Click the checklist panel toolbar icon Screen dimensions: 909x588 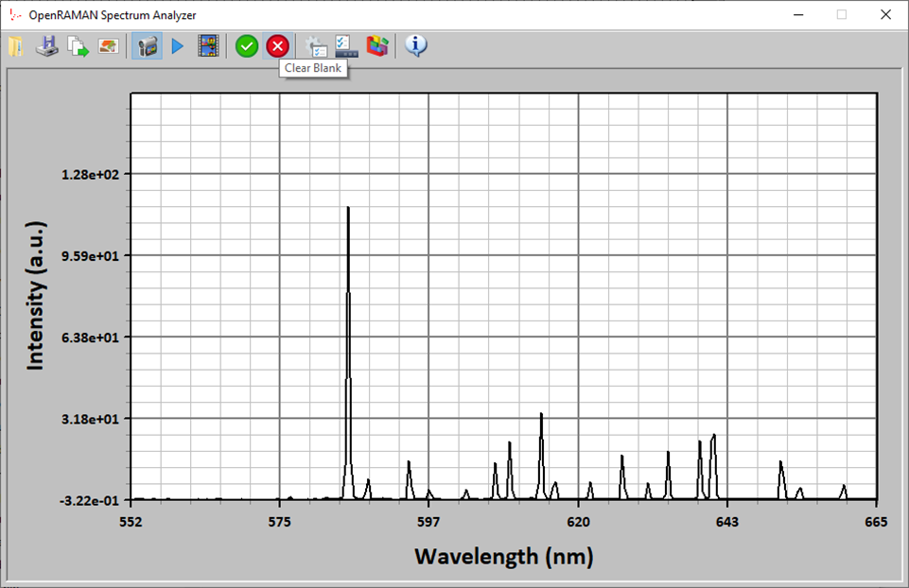346,46
